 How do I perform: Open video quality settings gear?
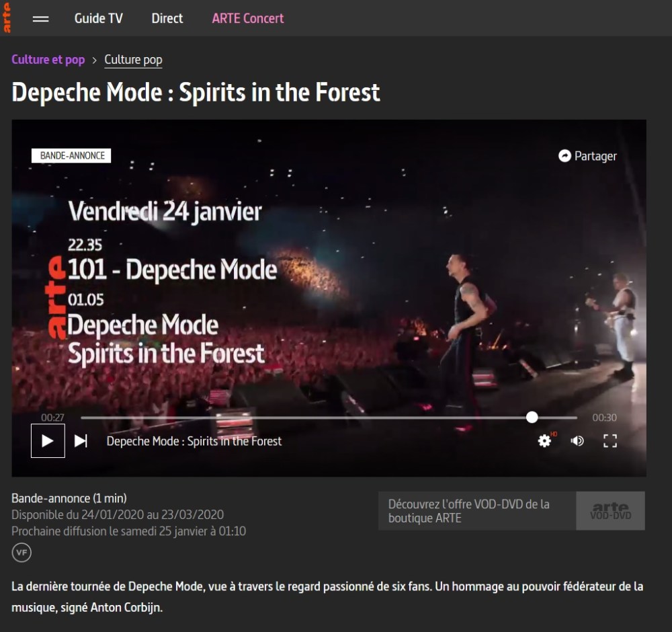[x=544, y=441]
